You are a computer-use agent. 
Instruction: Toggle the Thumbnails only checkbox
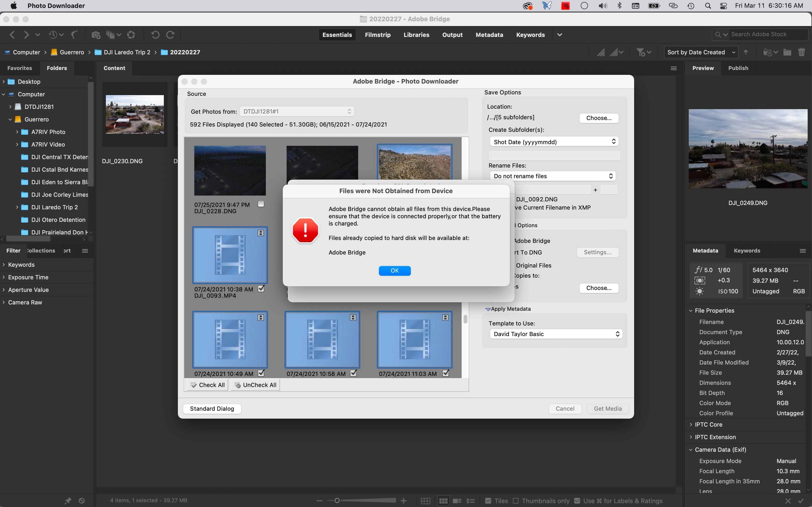coord(516,501)
